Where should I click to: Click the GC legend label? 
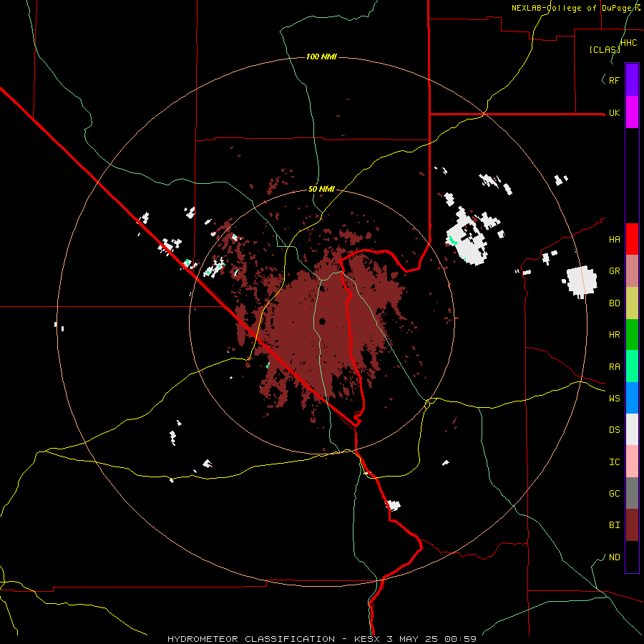click(614, 494)
